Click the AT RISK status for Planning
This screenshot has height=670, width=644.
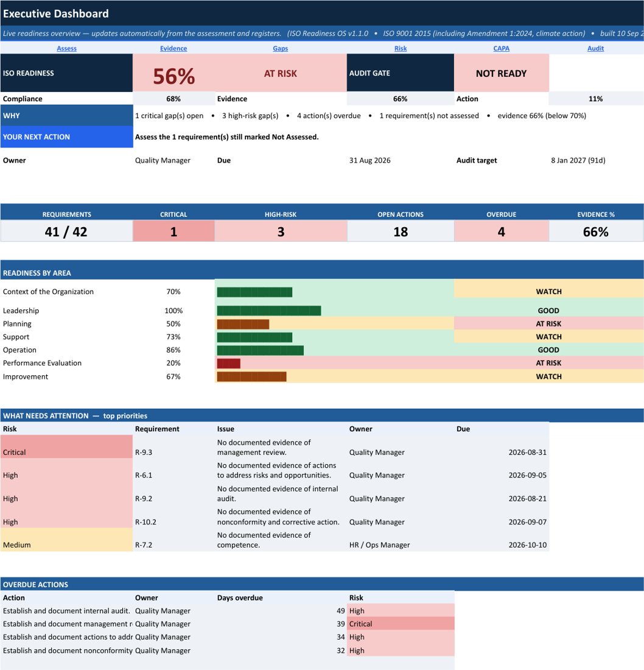click(549, 323)
